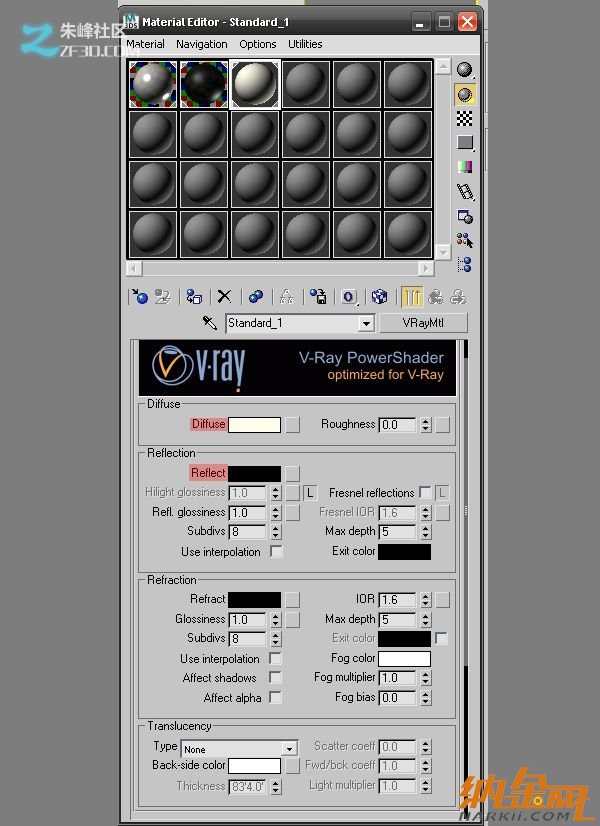The image size is (600, 826).
Task: Click the Make Unique icon
Action: pos(287,297)
